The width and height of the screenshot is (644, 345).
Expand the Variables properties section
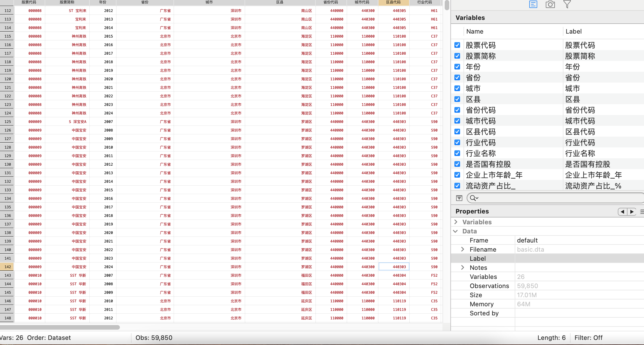(x=456, y=222)
